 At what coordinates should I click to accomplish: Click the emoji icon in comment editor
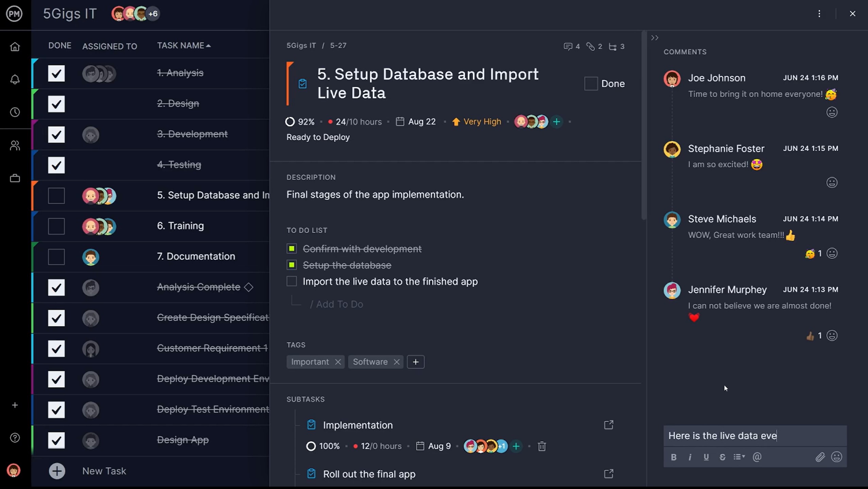[x=838, y=457]
